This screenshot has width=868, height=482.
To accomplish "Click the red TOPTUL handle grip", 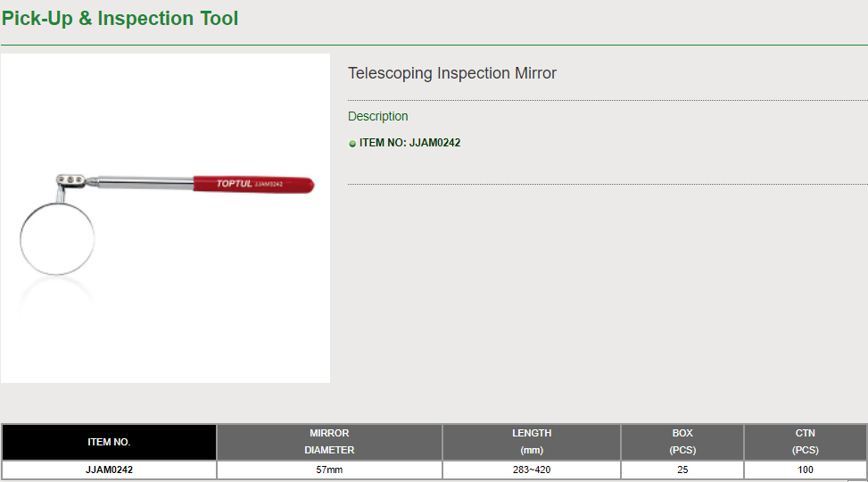I will [254, 184].
